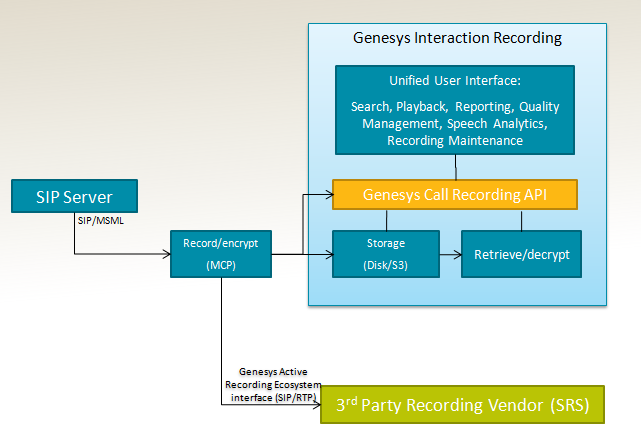The image size is (641, 448).
Task: Click the "Recording Maintenance" text
Action: pos(455,141)
